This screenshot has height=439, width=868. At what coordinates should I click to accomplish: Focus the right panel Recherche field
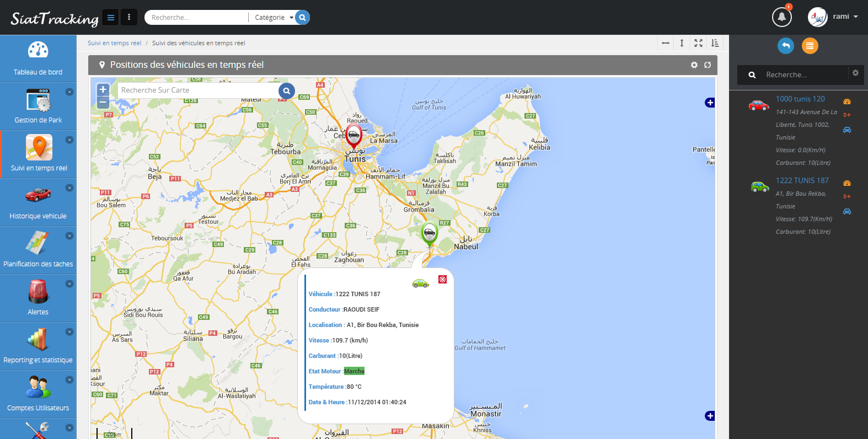805,74
